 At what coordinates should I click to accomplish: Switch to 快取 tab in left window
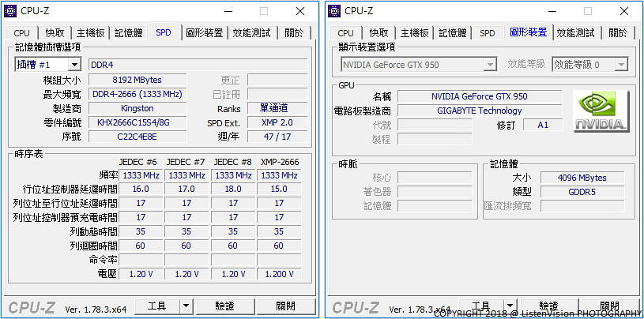coord(55,33)
